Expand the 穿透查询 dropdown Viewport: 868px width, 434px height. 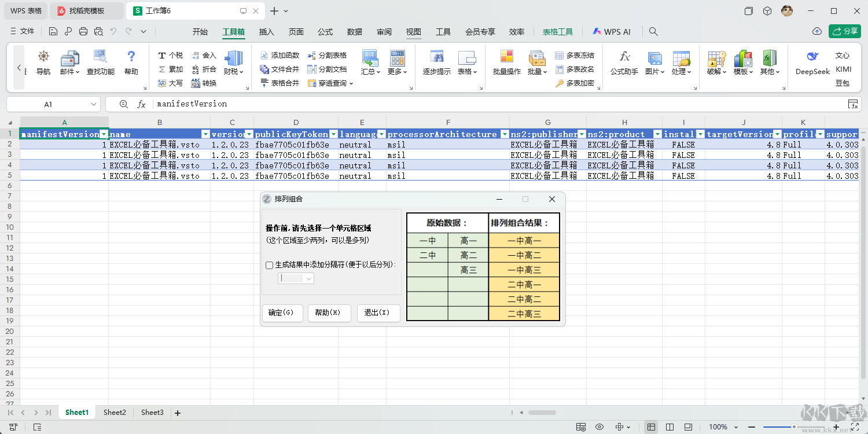tap(351, 83)
